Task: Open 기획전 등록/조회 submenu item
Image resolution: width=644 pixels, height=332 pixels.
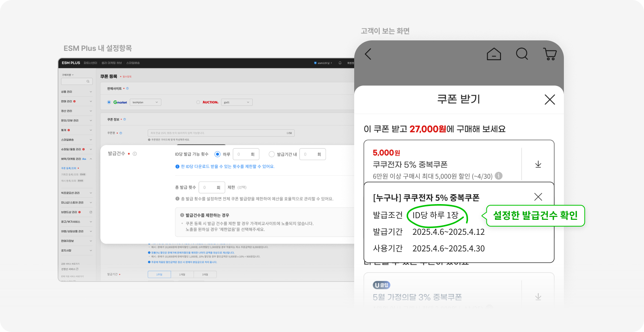Action: (x=70, y=175)
